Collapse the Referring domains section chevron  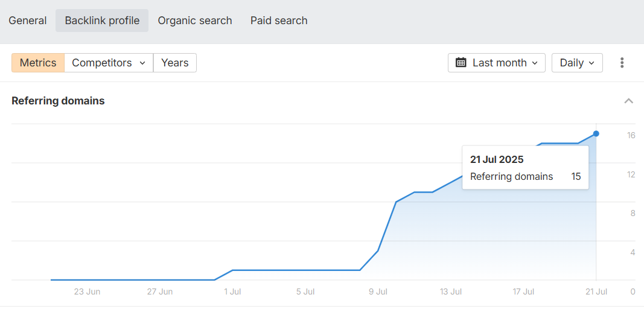click(x=628, y=101)
